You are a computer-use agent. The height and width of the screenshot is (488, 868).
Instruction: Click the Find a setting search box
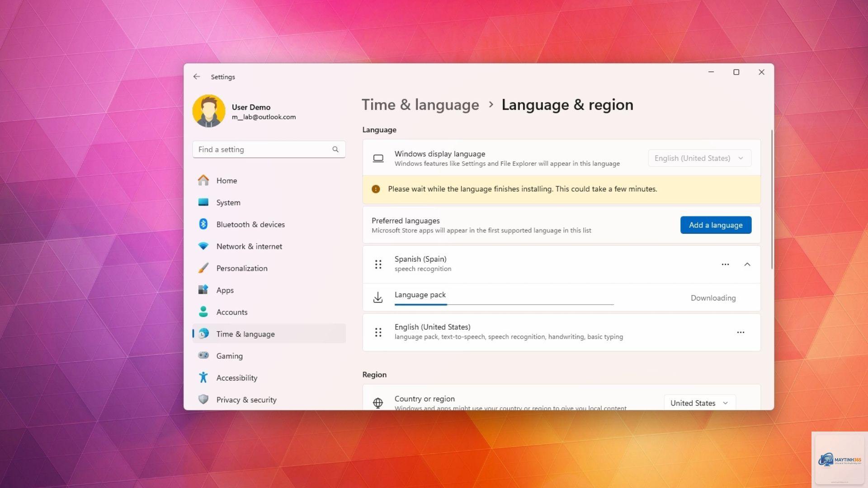coord(269,150)
